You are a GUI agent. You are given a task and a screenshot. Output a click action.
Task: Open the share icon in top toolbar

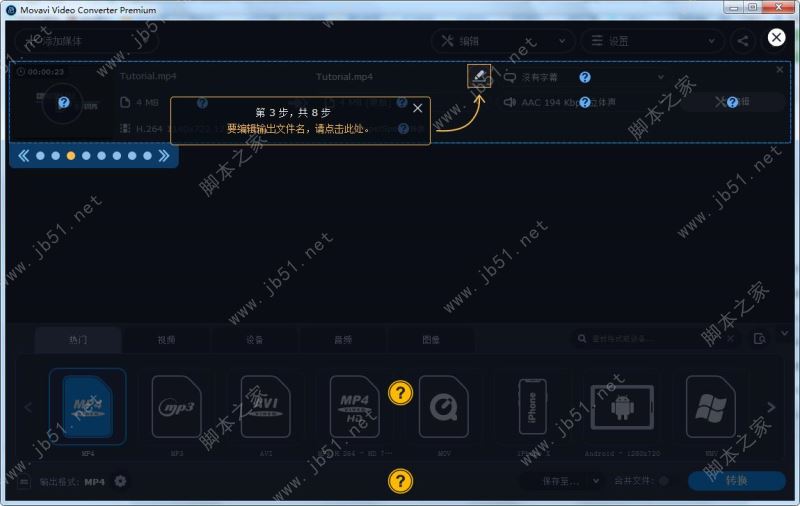coord(743,41)
